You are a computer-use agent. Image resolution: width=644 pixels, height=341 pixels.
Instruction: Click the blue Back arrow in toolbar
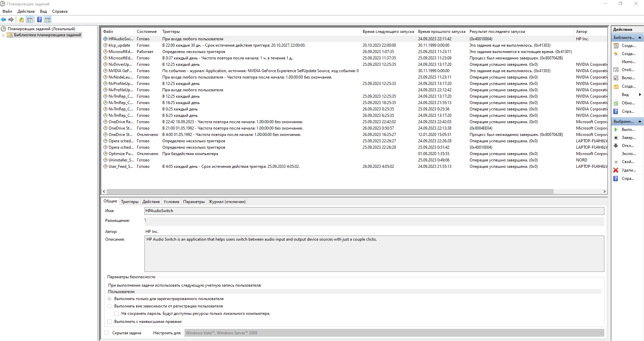4,20
